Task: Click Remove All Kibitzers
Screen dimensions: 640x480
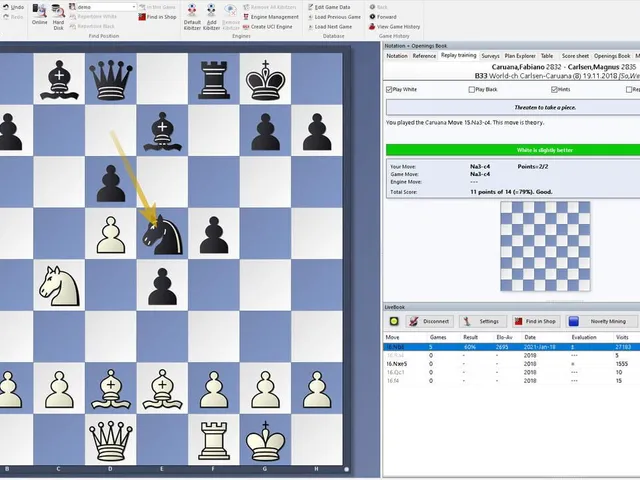Action: pos(270,7)
